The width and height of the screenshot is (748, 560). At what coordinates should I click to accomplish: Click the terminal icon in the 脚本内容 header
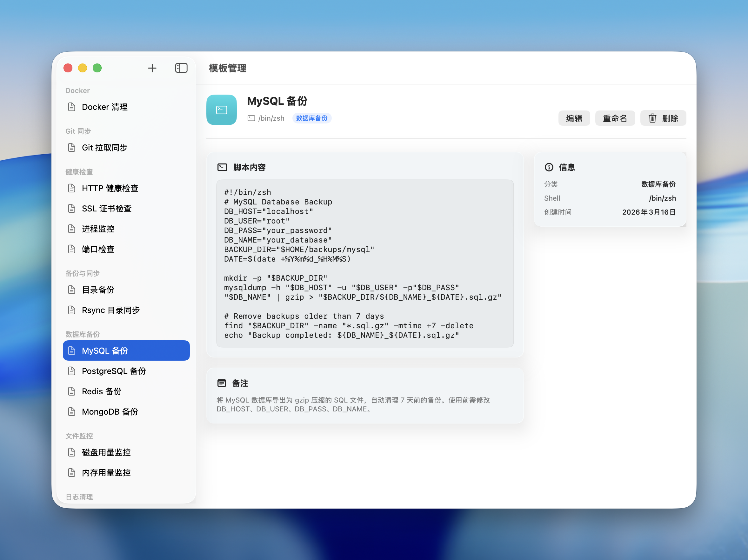pyautogui.click(x=222, y=166)
